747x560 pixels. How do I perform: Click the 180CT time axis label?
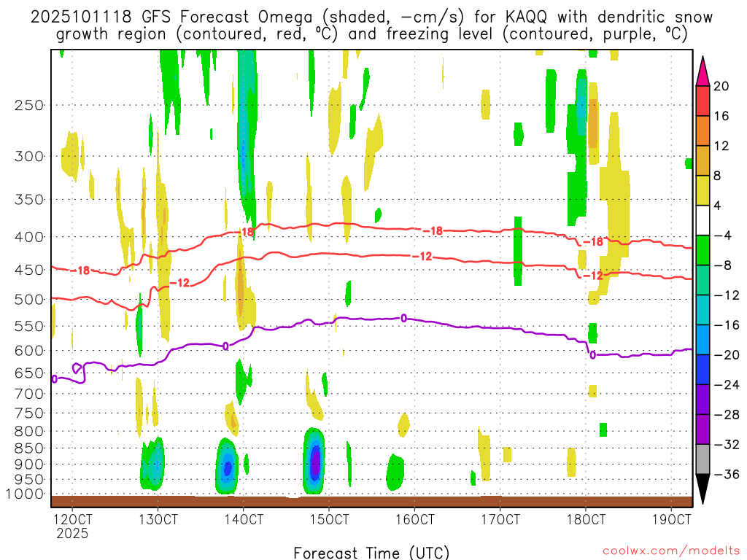point(586,519)
